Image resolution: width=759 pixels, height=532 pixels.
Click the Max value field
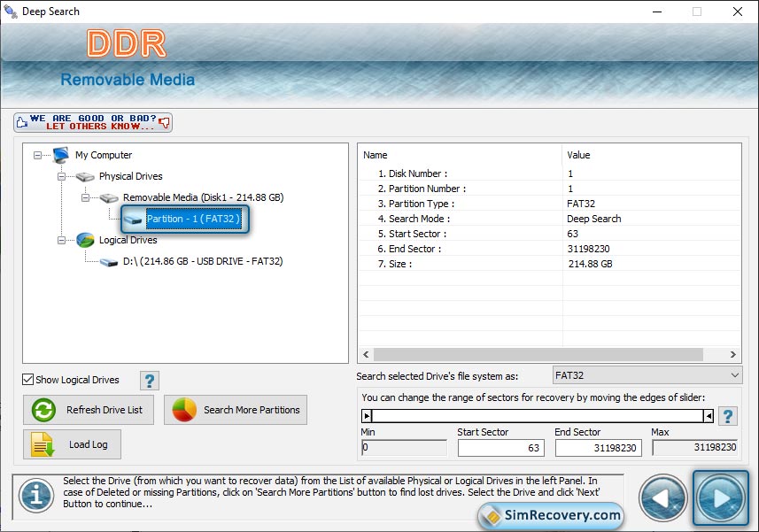[695, 447]
